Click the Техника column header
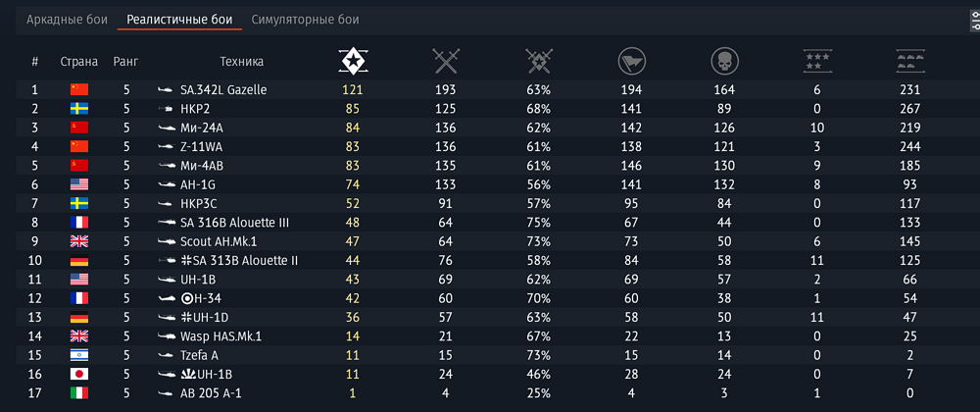 [x=242, y=62]
